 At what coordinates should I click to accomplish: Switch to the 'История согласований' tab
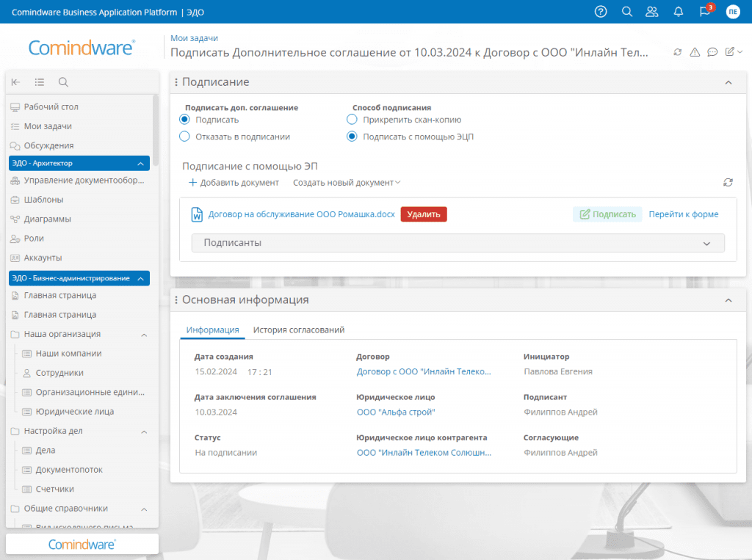coord(300,330)
